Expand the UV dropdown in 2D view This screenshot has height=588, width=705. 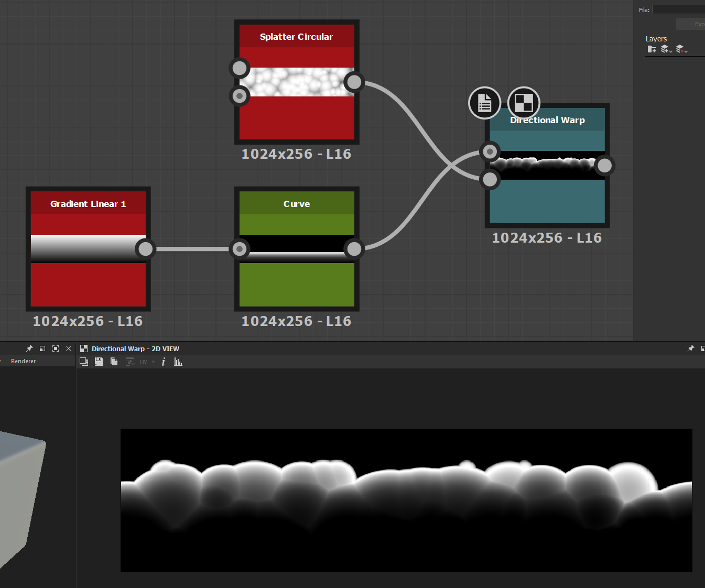[x=148, y=362]
